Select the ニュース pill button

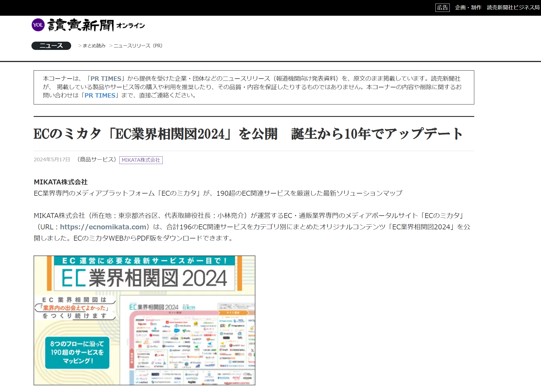point(51,46)
